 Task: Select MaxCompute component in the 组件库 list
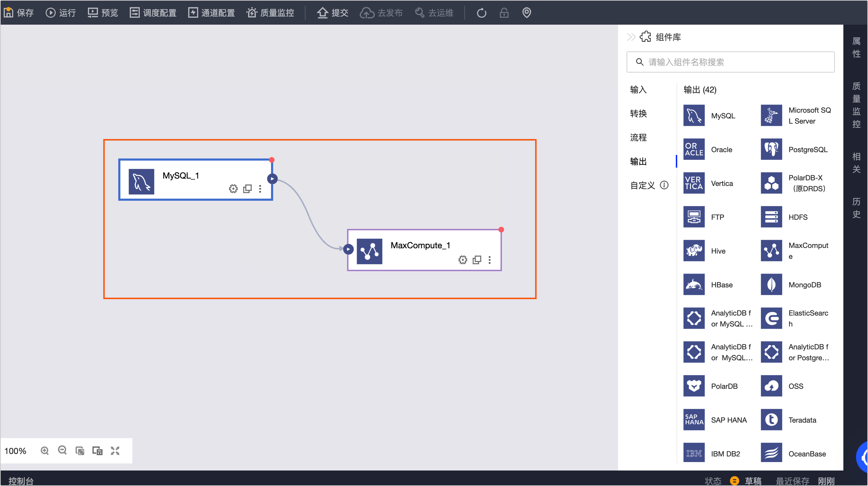click(x=795, y=251)
